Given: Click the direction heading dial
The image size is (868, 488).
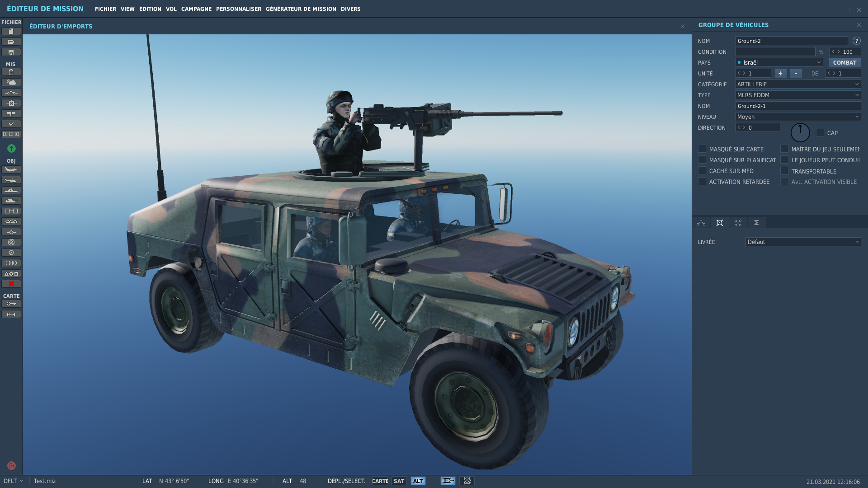Looking at the screenshot, I should click(800, 133).
